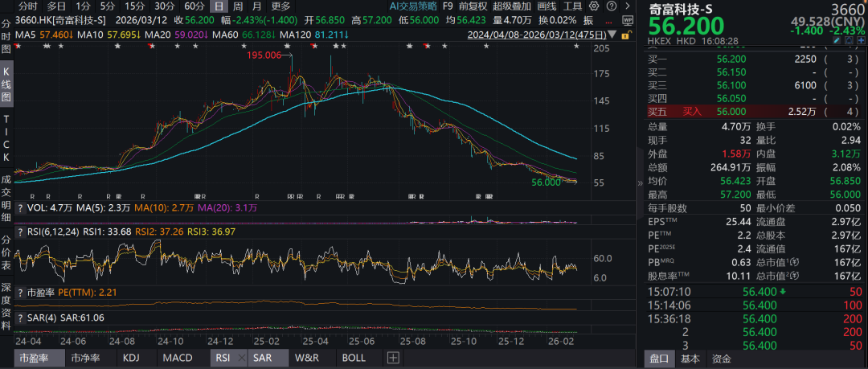Viewport: 868px width, 369px height.
Task: Select the 60分 timeframe tab
Action: tap(194, 6)
